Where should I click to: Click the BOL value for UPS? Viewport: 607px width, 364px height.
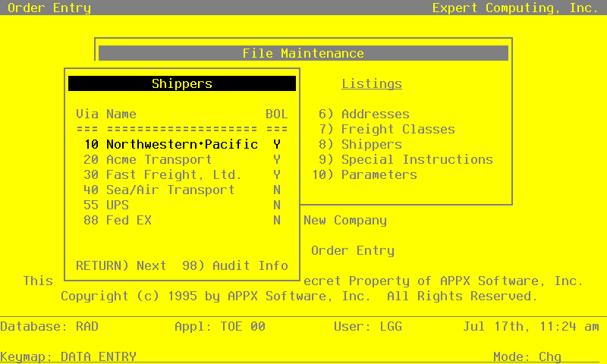click(277, 205)
